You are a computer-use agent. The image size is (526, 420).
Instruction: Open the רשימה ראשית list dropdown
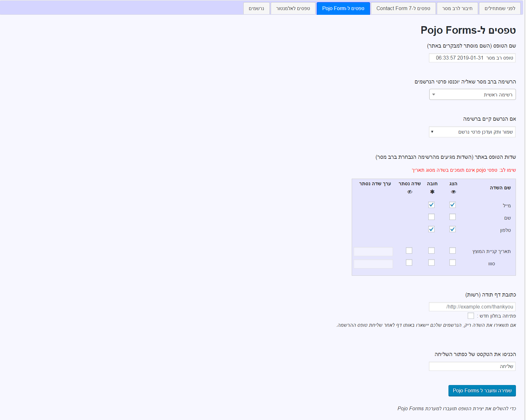472,95
